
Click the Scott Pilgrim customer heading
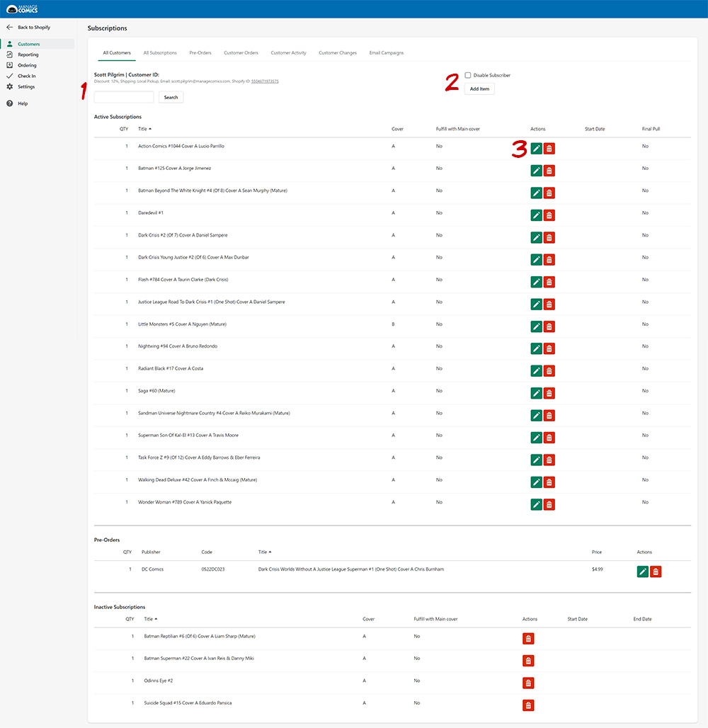[126, 75]
